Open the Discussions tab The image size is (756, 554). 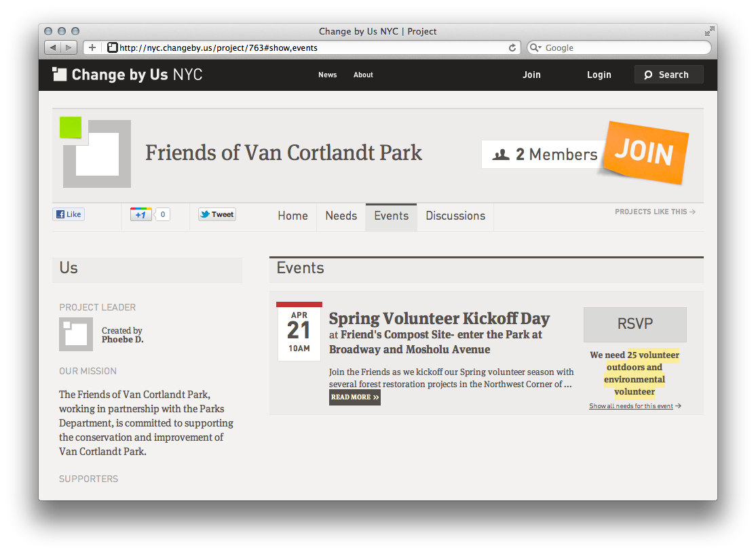(455, 216)
